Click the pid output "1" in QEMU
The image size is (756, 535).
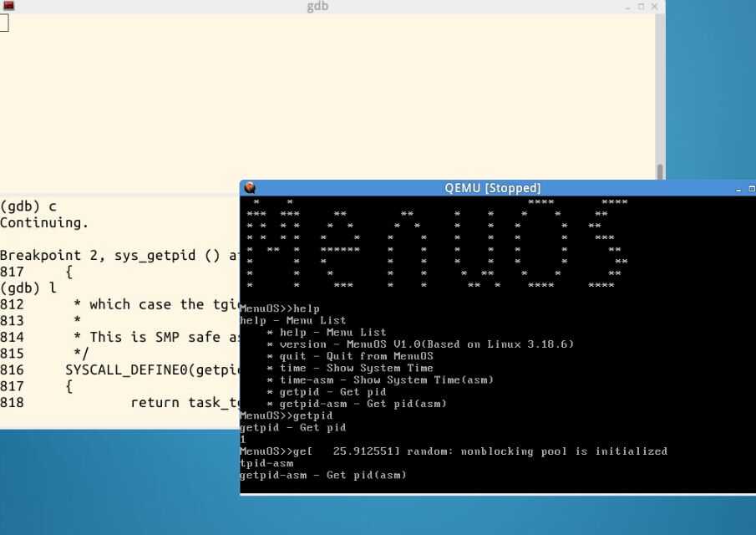(x=242, y=440)
